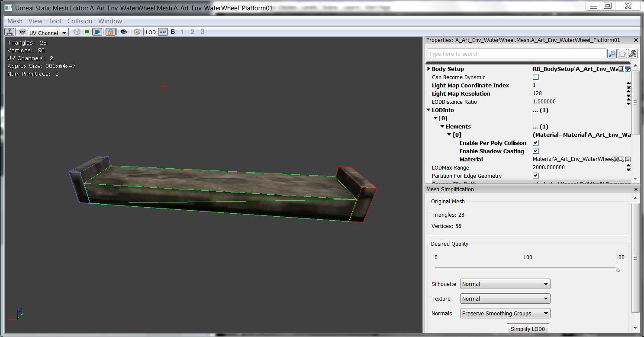Click the LODDistance Ratio value 1.000000
Image resolution: width=644 pixels, height=337 pixels.
coord(544,102)
